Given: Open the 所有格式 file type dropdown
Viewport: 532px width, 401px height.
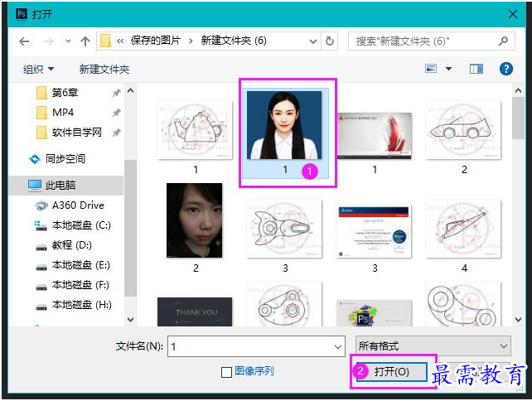Looking at the screenshot, I should click(433, 346).
